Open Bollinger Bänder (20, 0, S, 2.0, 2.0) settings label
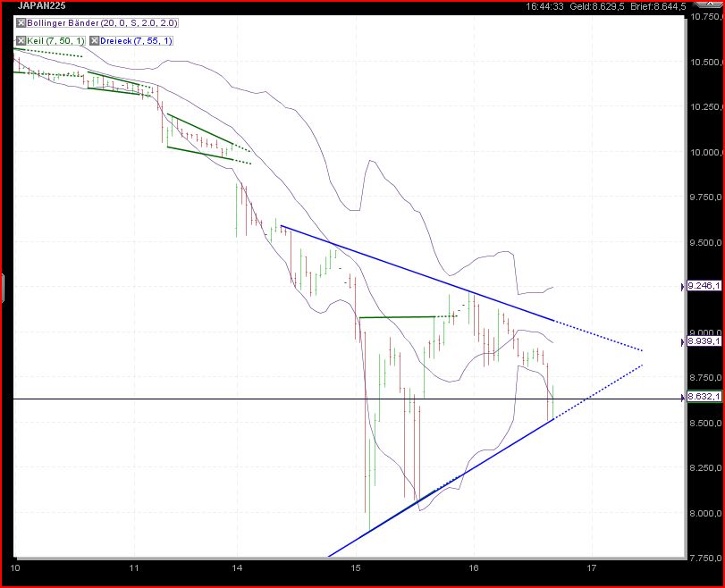 tap(102, 22)
